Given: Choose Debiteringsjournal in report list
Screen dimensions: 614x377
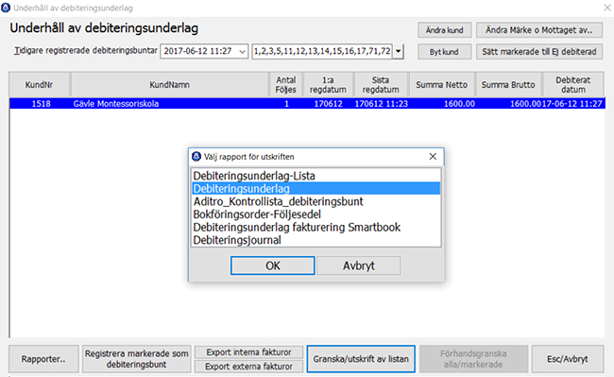Looking at the screenshot, I should pos(316,240).
